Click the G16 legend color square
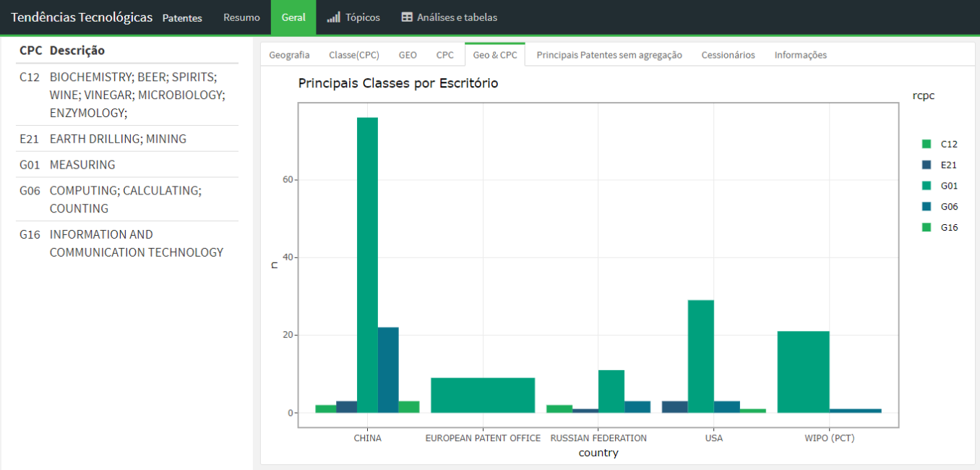Screen dimensions: 980x470 tap(927, 228)
